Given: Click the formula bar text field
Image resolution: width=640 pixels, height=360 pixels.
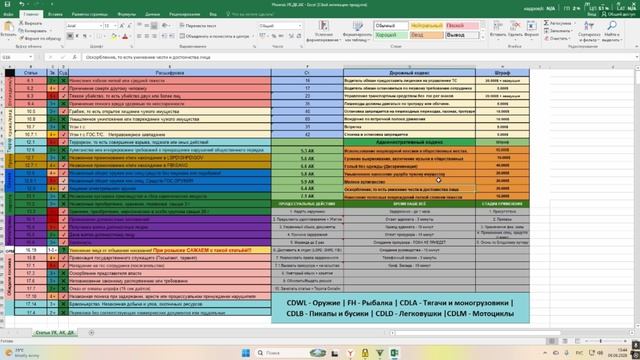Looking at the screenshot, I should coord(359,57).
